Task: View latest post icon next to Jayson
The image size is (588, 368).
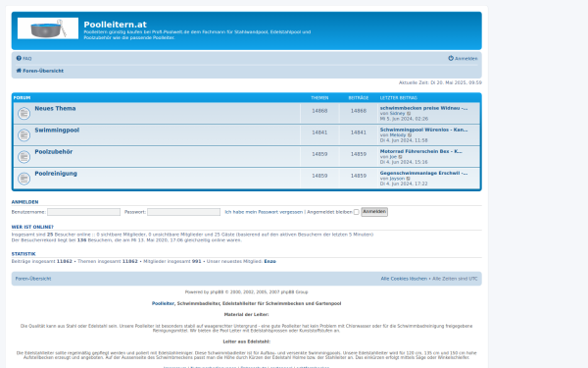Action: pos(409,179)
